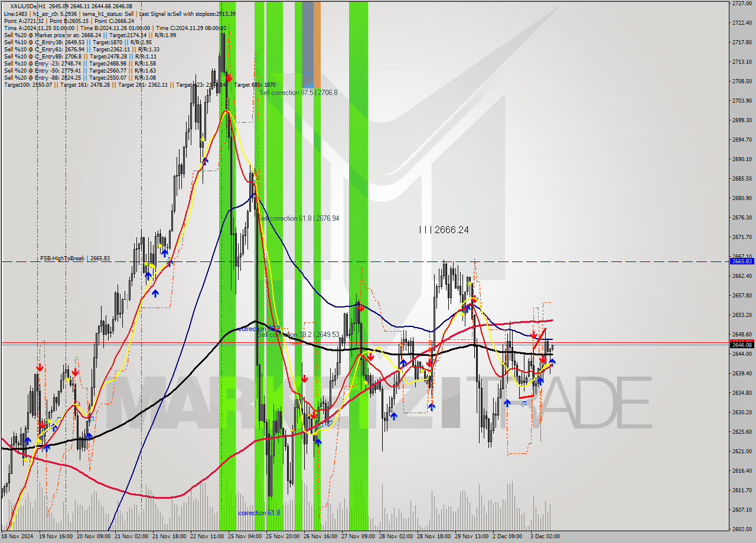756x543 pixels.
Task: Click 2653.20 on the price axis
Action: pyautogui.click(x=741, y=315)
